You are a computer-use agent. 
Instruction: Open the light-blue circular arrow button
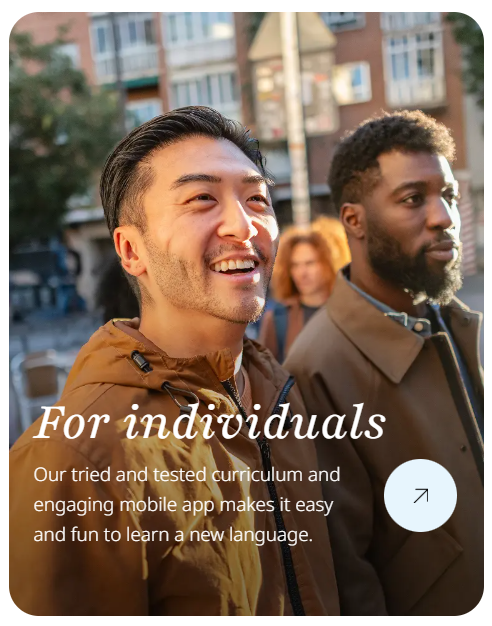421,495
